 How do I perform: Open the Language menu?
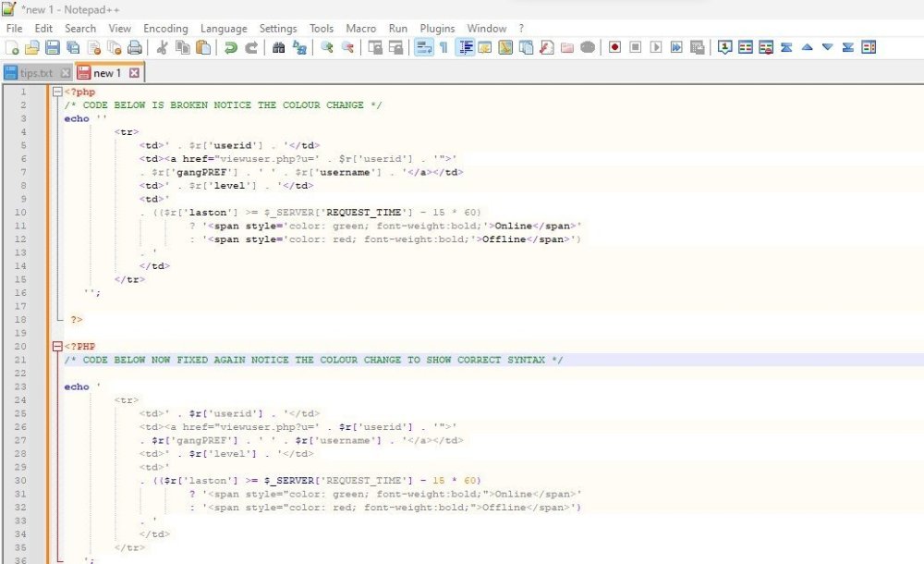224,29
